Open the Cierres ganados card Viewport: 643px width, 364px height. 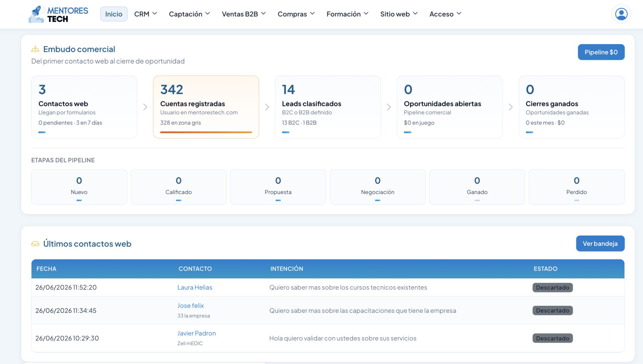[x=572, y=107]
